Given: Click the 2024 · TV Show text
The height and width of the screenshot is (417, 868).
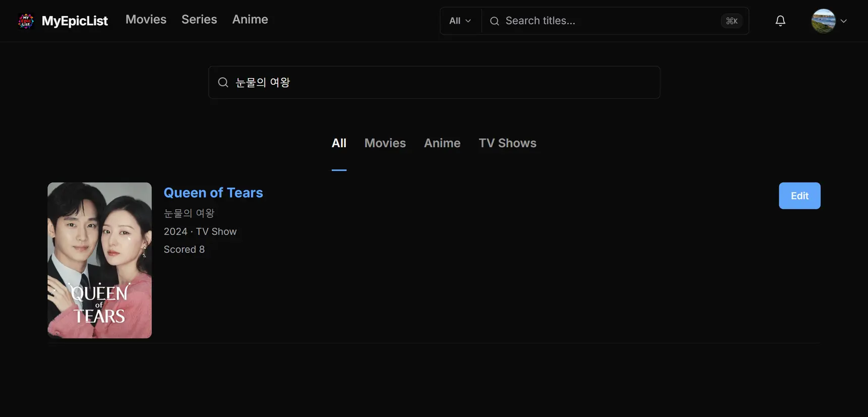Looking at the screenshot, I should coord(200,231).
